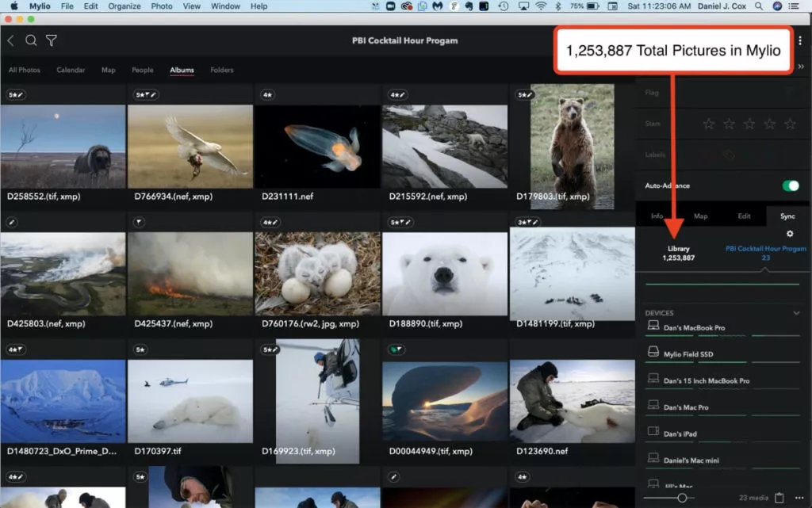Toggle the Auto-Advance switch

[x=791, y=185]
